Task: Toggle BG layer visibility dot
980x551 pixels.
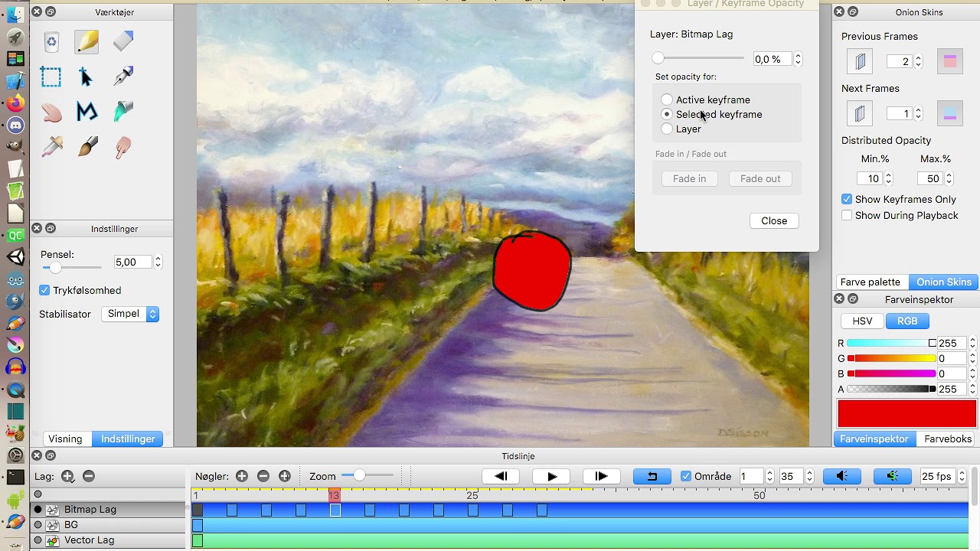Action: tap(38, 524)
